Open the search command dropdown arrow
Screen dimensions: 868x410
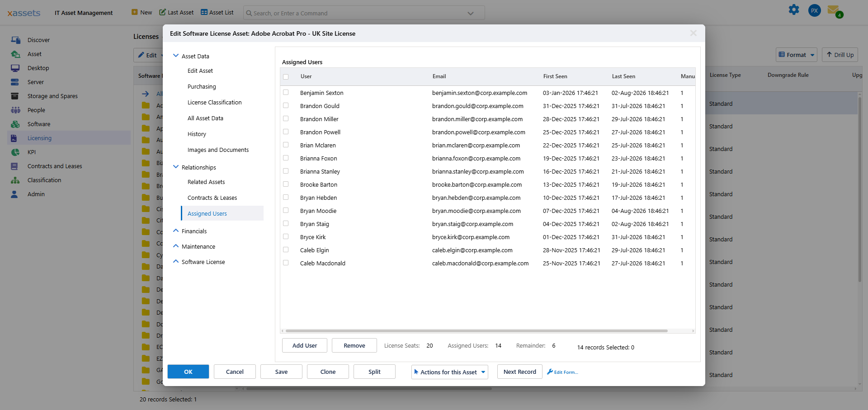(471, 13)
